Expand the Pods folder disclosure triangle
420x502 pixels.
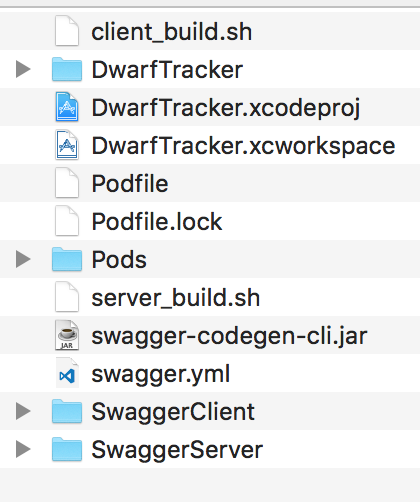tap(23, 259)
